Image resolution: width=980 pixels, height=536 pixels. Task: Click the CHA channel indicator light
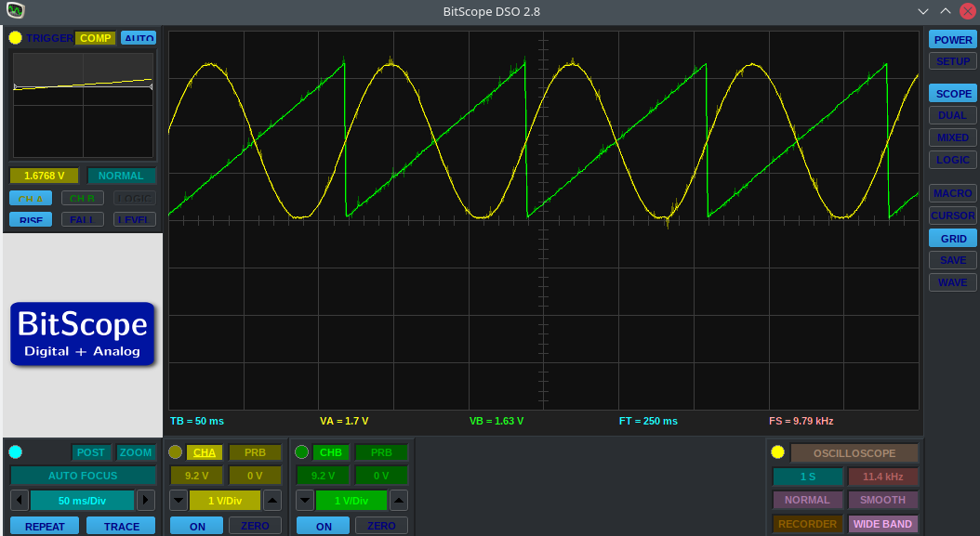click(175, 452)
